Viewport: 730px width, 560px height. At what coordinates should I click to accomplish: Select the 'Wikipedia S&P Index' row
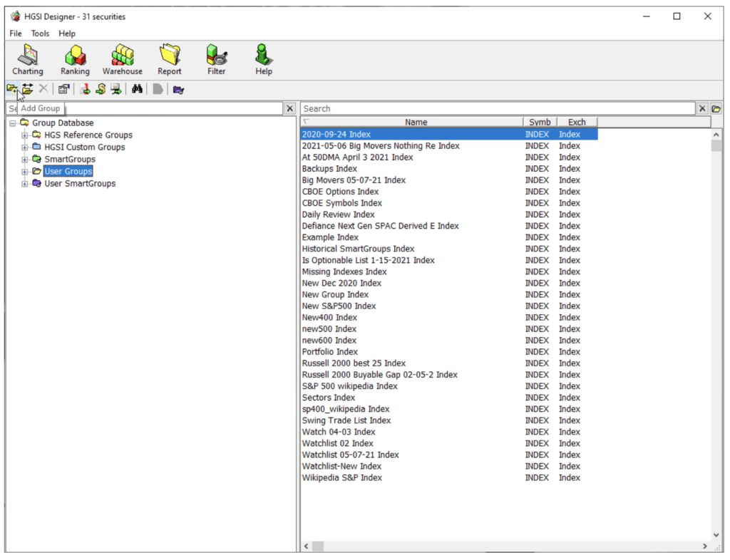pos(449,477)
